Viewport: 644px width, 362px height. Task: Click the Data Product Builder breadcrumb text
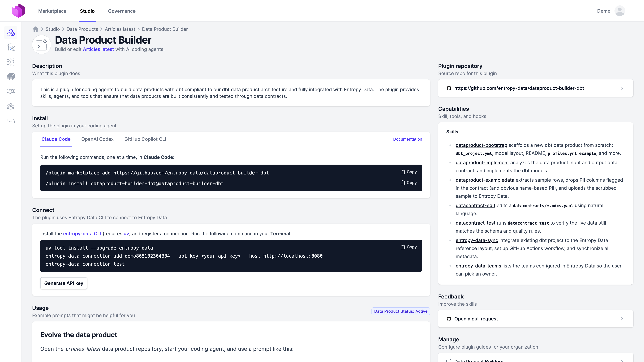[x=165, y=29]
